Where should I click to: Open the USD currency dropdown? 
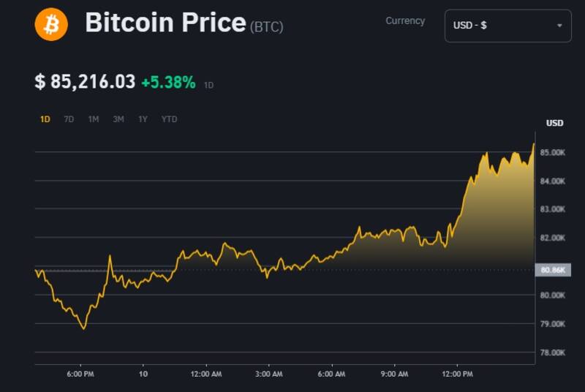pyautogui.click(x=507, y=26)
